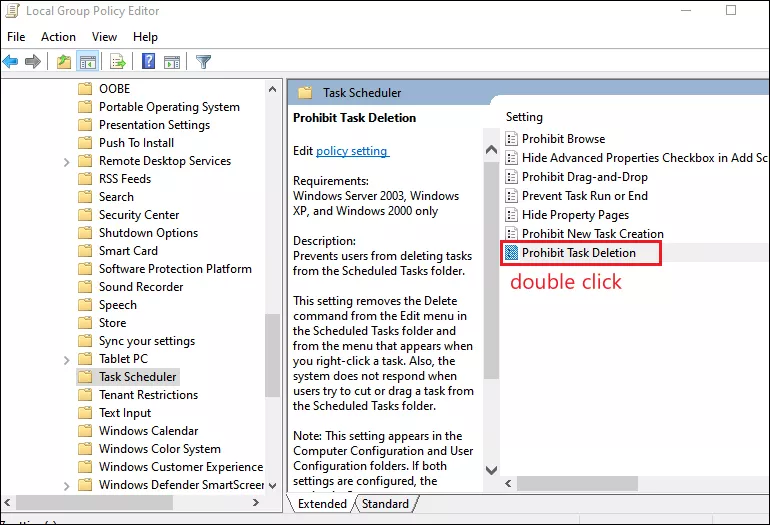Select Tenant Restrictions tree item
Image resolution: width=770 pixels, height=525 pixels.
(148, 395)
